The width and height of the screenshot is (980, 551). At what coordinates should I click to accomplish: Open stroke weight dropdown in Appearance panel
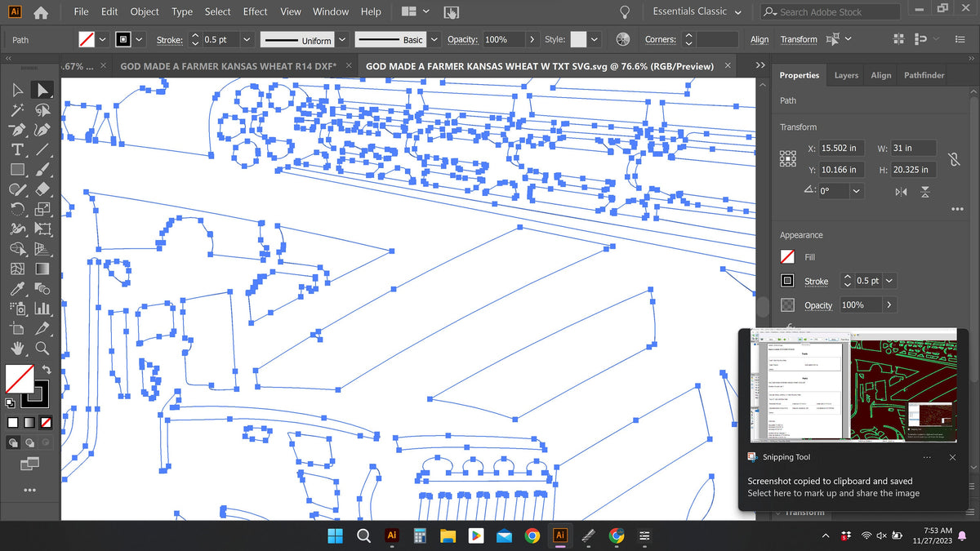pyautogui.click(x=889, y=281)
